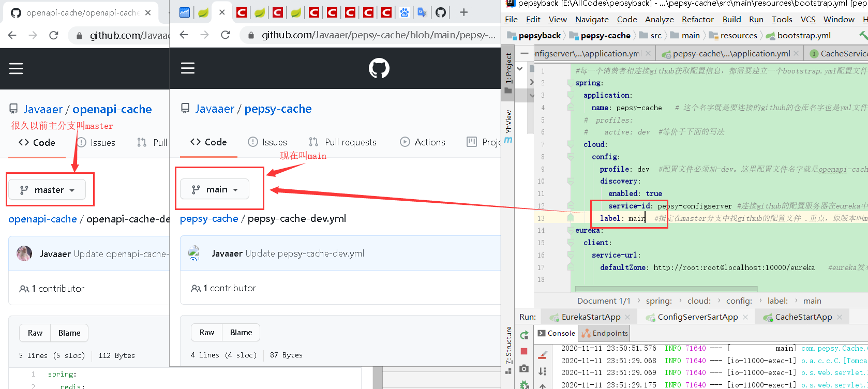Select Issues tab in openapi-cache repo
The image size is (868, 389).
point(96,143)
